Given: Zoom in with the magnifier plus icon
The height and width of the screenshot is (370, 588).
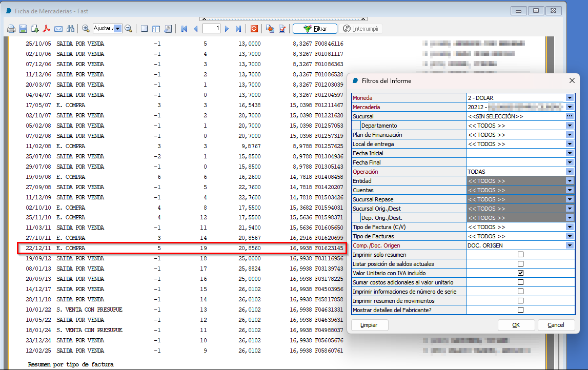Looking at the screenshot, I should (x=86, y=29).
